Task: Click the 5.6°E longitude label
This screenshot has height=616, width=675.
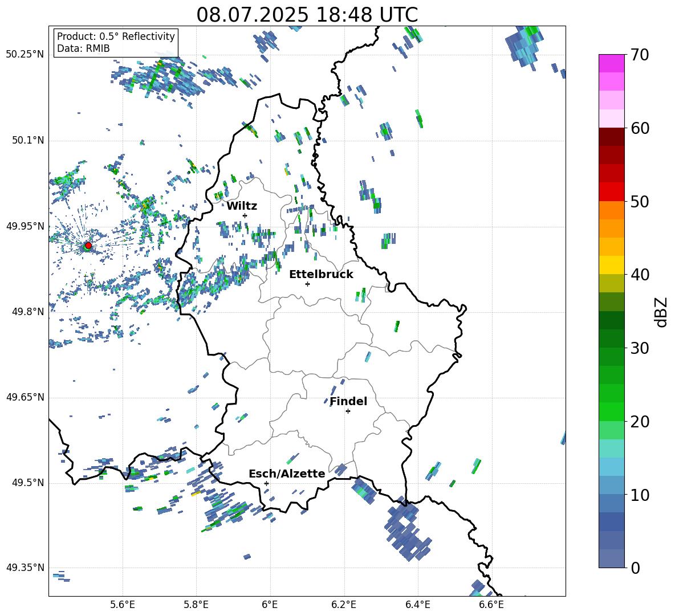Action: coord(123,605)
